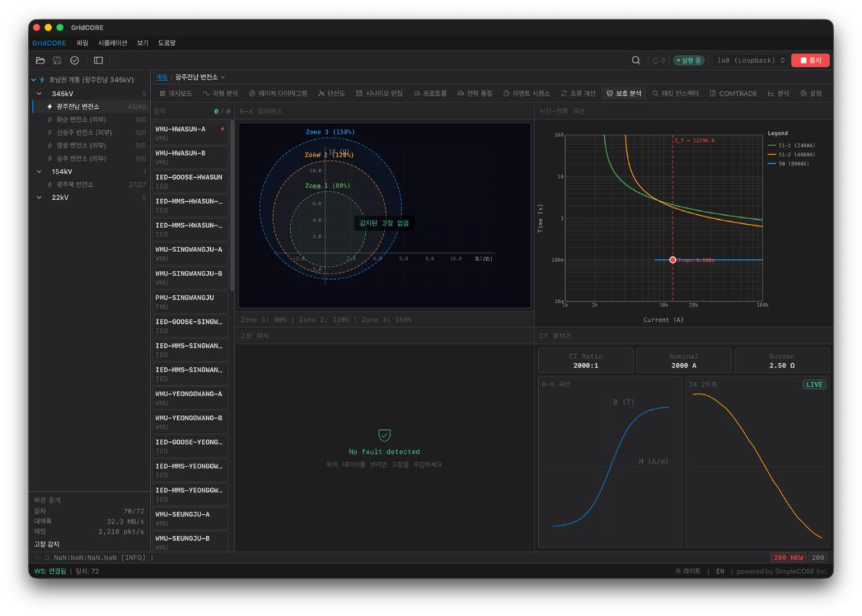Toggle the sidebar panel layout icon

[x=99, y=61]
